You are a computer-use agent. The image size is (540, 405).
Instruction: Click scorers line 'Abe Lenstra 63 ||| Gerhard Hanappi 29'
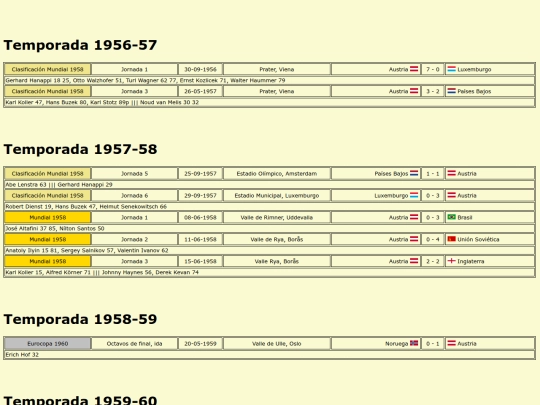coord(270,185)
